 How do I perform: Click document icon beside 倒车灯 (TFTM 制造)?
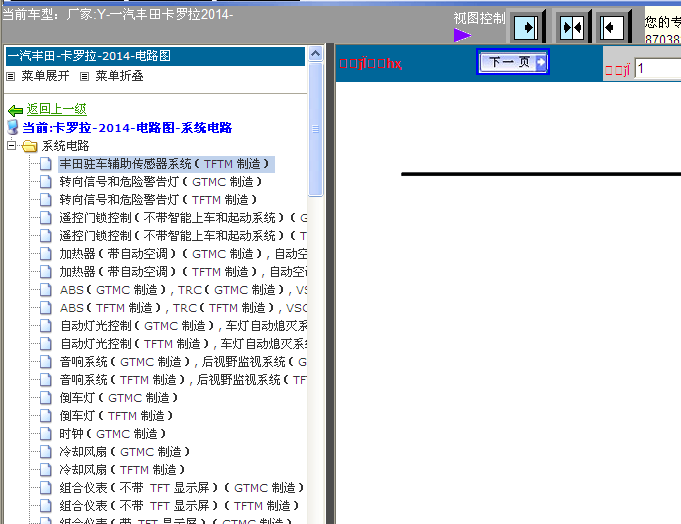point(46,416)
